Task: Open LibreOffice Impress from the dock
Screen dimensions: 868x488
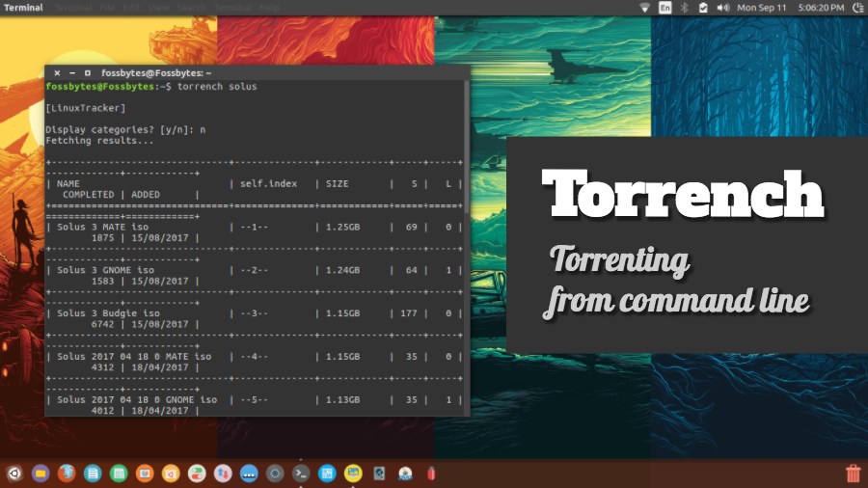Action: point(145,474)
